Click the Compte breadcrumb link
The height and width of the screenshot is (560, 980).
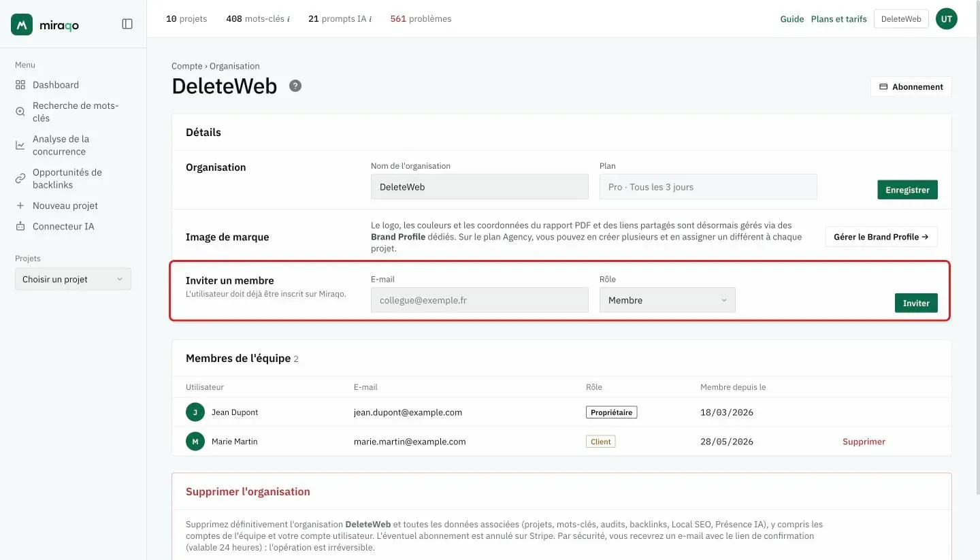(187, 66)
